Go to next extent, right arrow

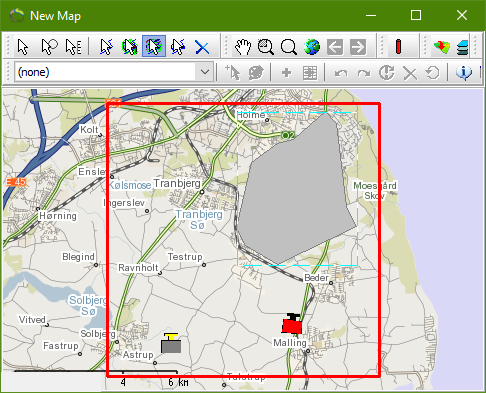(x=358, y=47)
